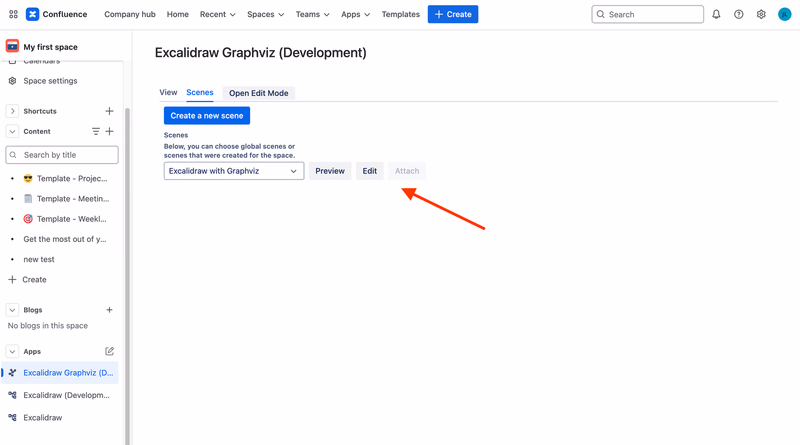The width and height of the screenshot is (800, 445).
Task: Click the Excalidraw Graphviz (Development) heading
Action: coord(261,53)
